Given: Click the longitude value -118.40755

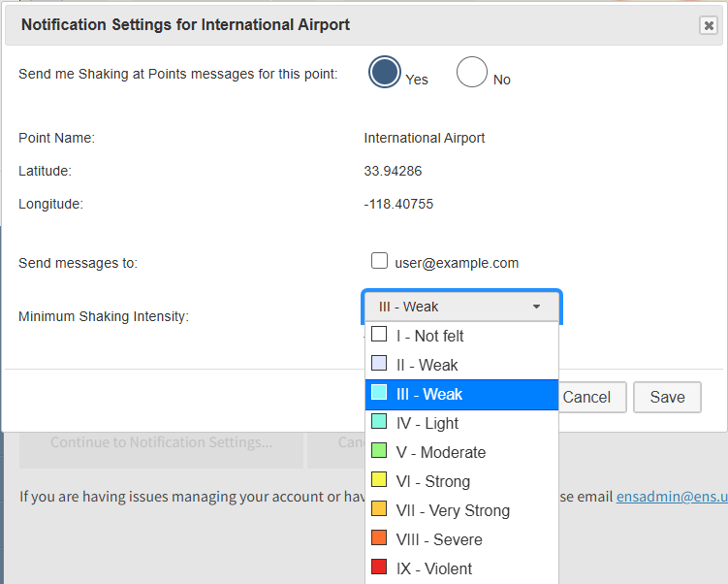Looking at the screenshot, I should (x=398, y=204).
